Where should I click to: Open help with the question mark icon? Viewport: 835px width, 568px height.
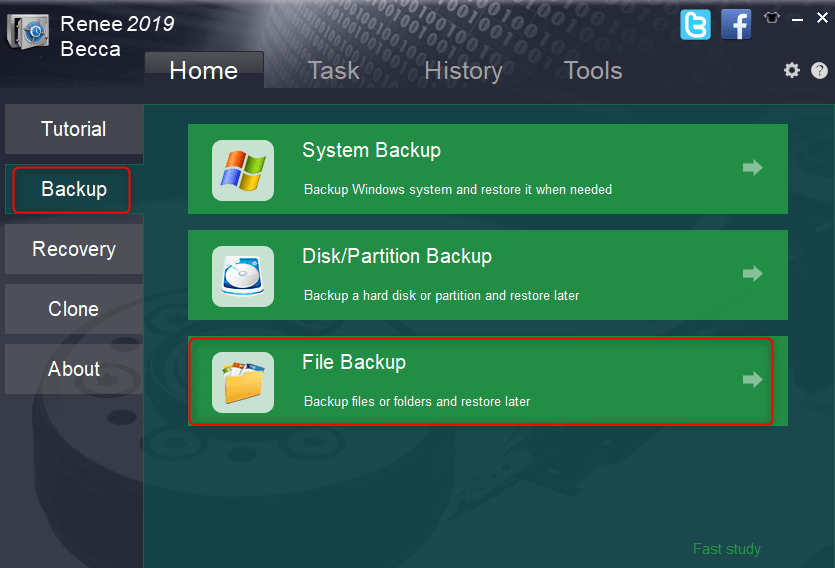click(x=819, y=70)
